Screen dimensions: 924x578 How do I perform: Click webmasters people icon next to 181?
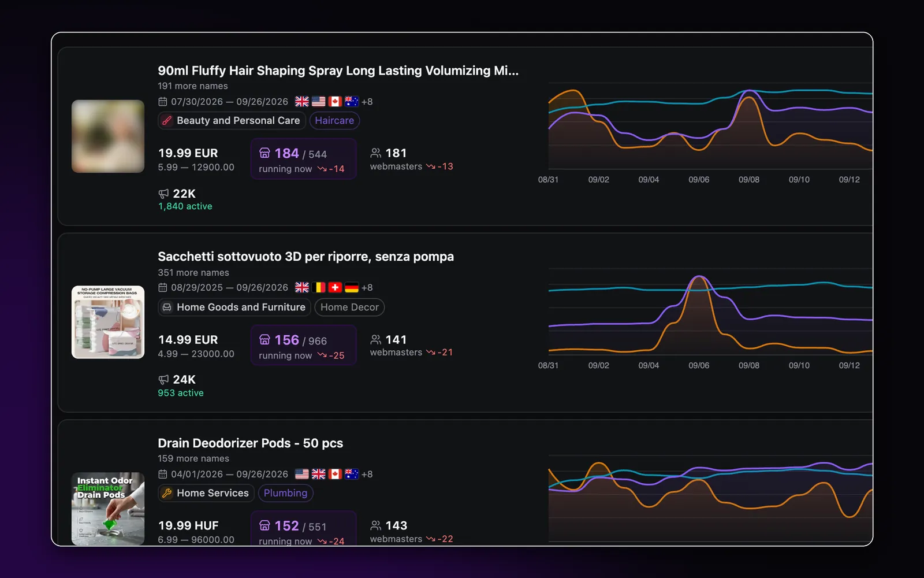point(376,153)
